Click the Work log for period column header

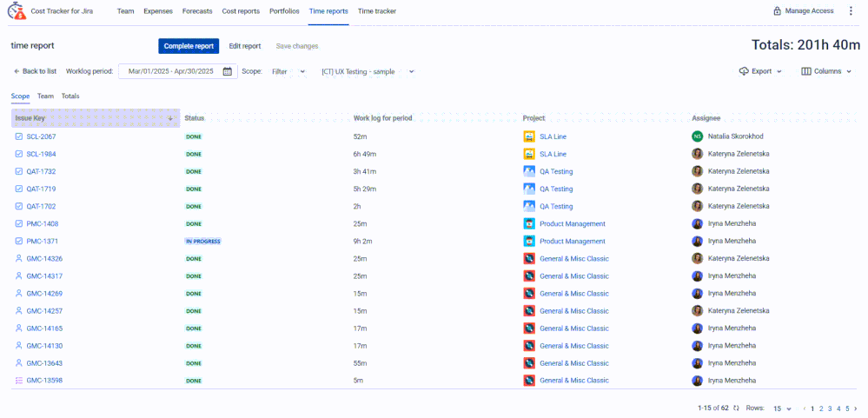[x=382, y=118]
